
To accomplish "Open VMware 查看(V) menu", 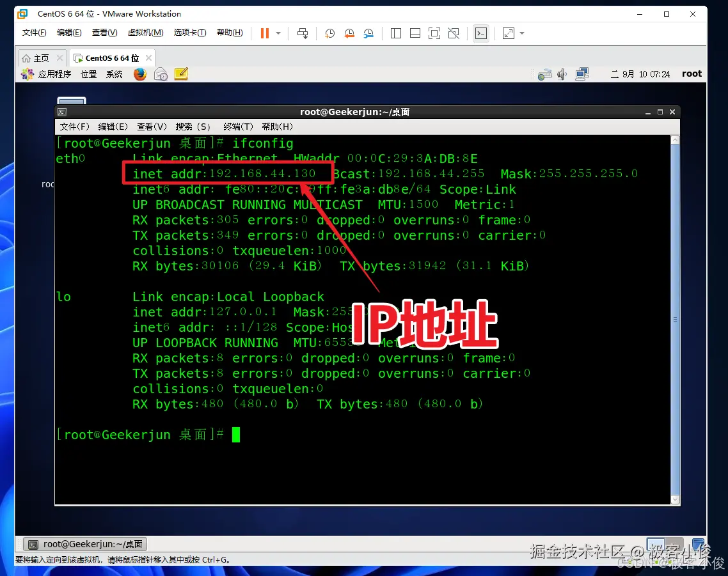I will tap(104, 33).
